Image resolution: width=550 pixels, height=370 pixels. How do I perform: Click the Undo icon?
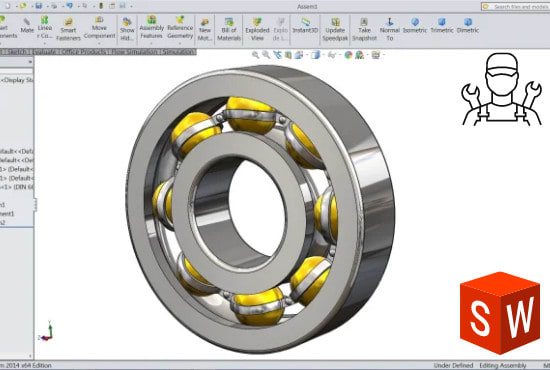69,6
